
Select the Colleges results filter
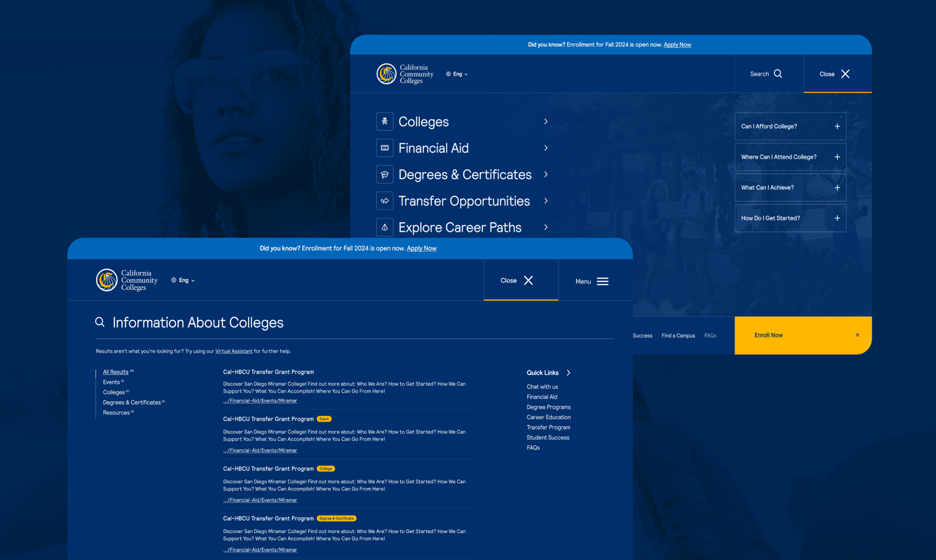point(114,392)
